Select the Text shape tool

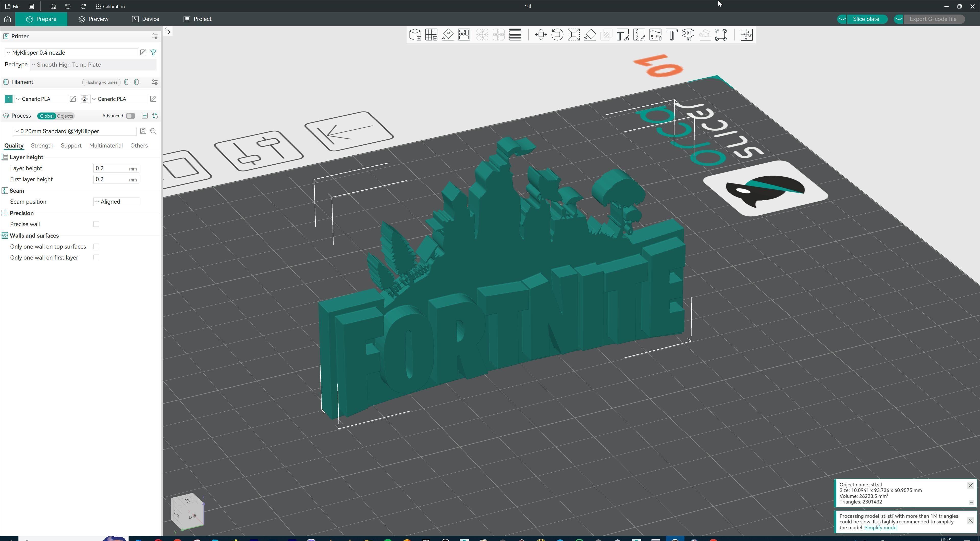672,35
